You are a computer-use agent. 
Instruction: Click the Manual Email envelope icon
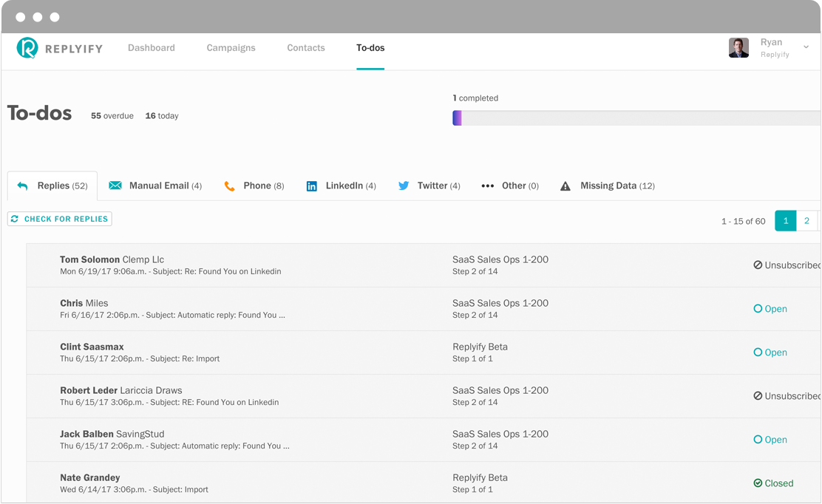pyautogui.click(x=115, y=185)
